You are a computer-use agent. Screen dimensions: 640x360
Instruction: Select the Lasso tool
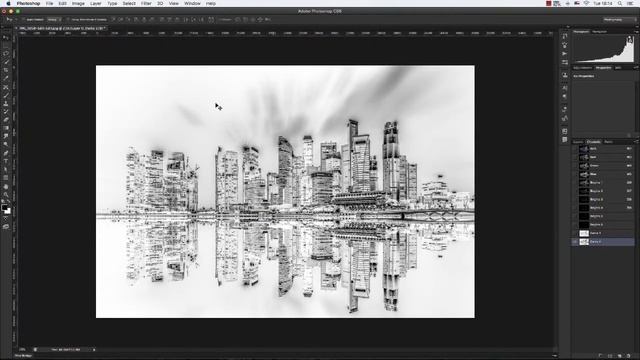point(6,53)
